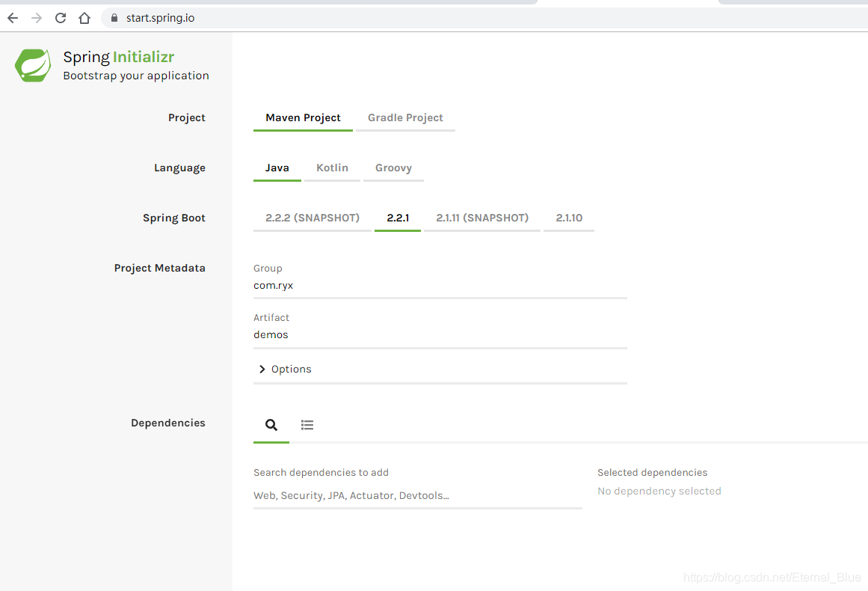The image size is (868, 591).
Task: Select Gradle Project option
Action: (405, 118)
